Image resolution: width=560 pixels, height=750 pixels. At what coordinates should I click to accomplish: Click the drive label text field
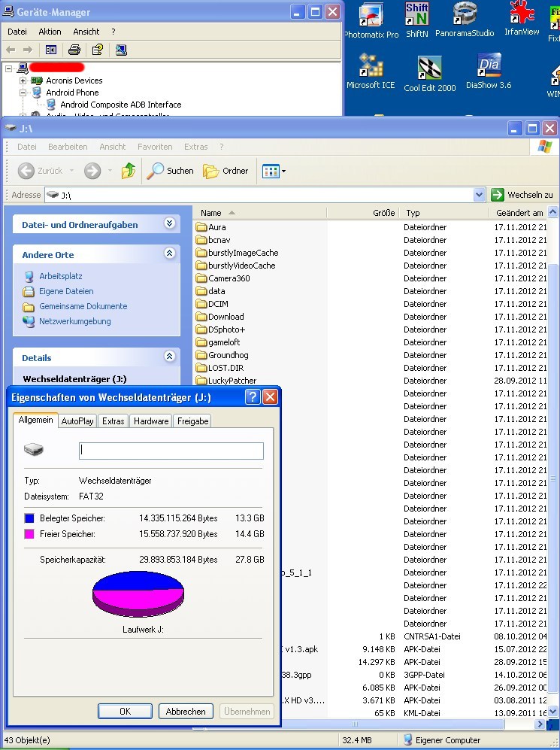click(171, 451)
